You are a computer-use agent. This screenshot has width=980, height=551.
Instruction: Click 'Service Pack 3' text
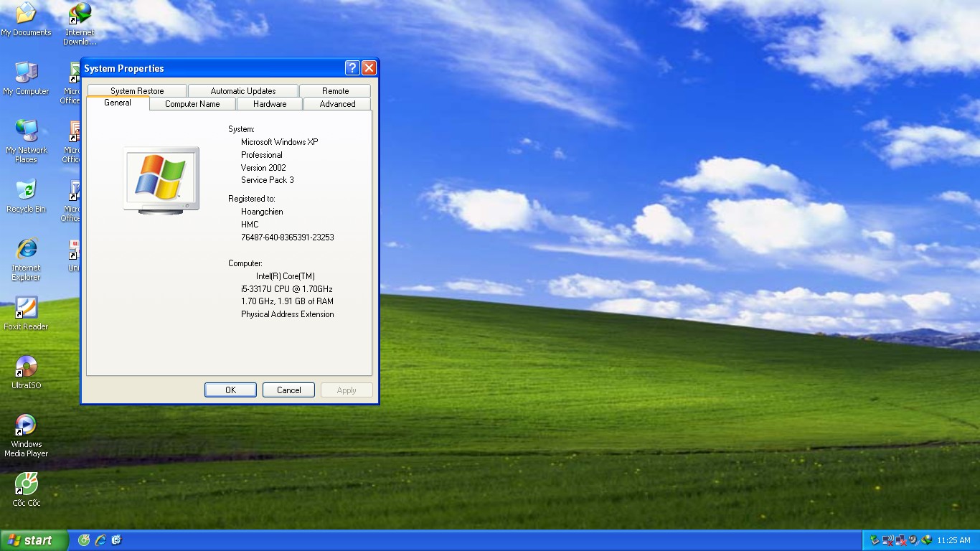click(x=267, y=180)
